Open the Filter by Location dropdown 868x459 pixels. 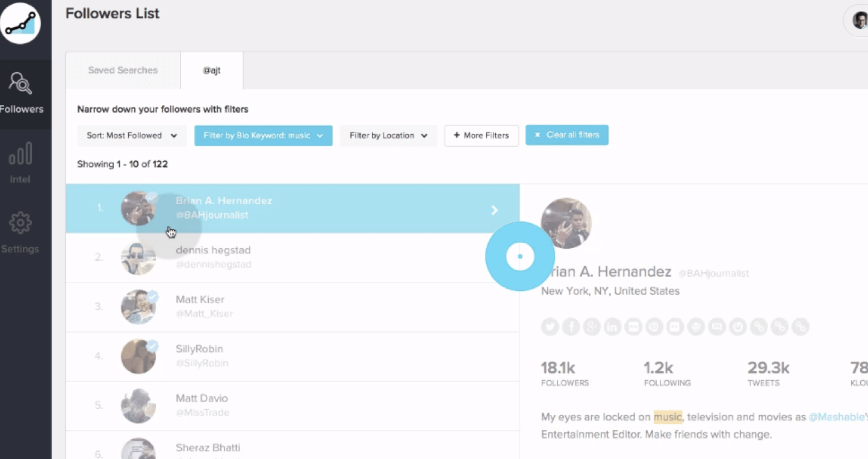[388, 135]
